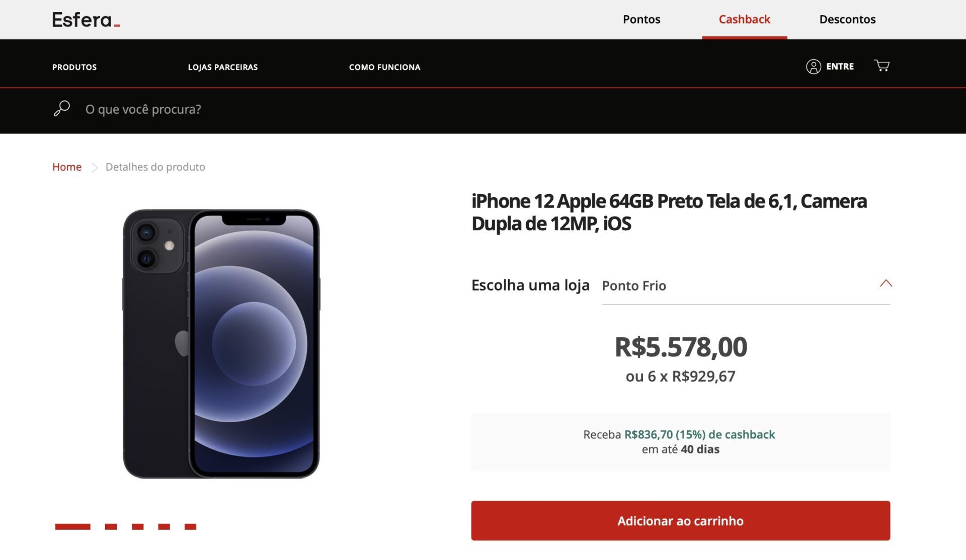
Task: Click the ENTRE login link
Action: pyautogui.click(x=840, y=66)
